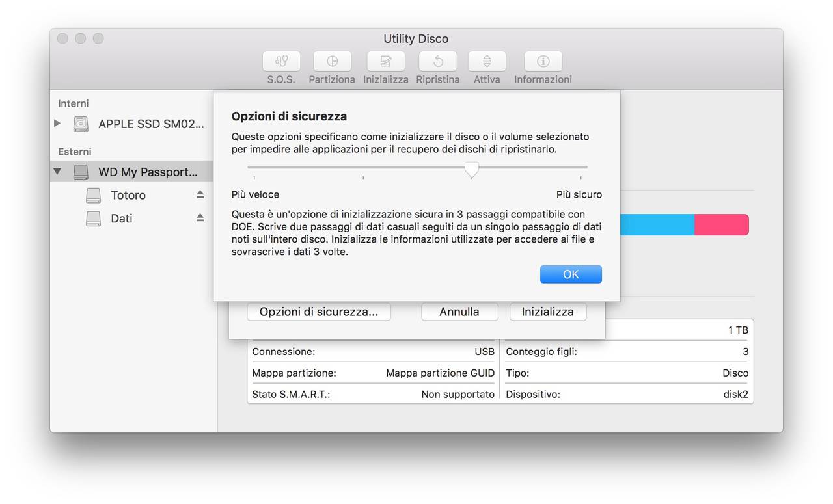Select the APPLE SSD internal disk
The height and width of the screenshot is (504, 833).
(150, 124)
